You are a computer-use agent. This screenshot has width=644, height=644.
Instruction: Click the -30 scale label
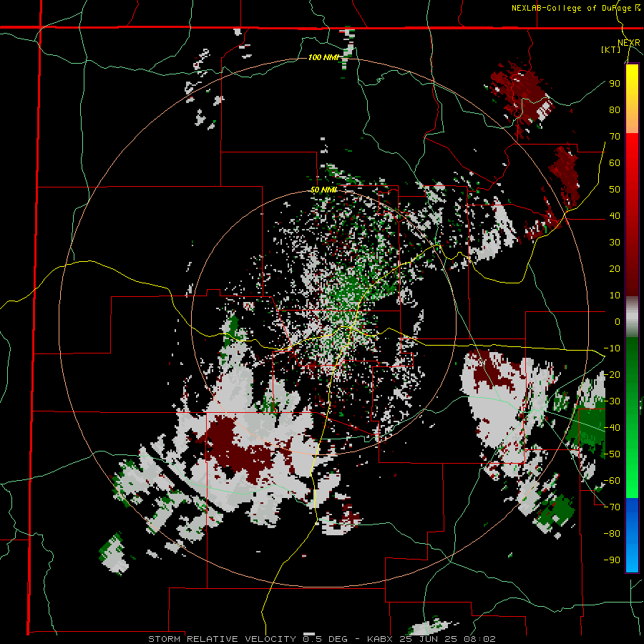pos(612,401)
